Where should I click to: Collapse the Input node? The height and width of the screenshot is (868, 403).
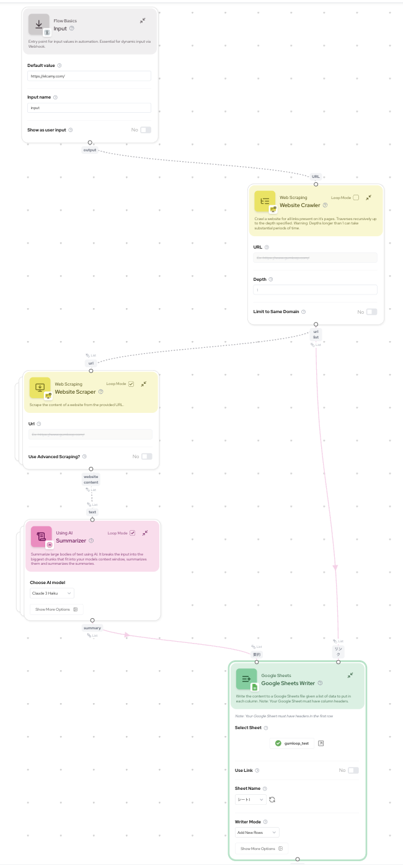143,20
